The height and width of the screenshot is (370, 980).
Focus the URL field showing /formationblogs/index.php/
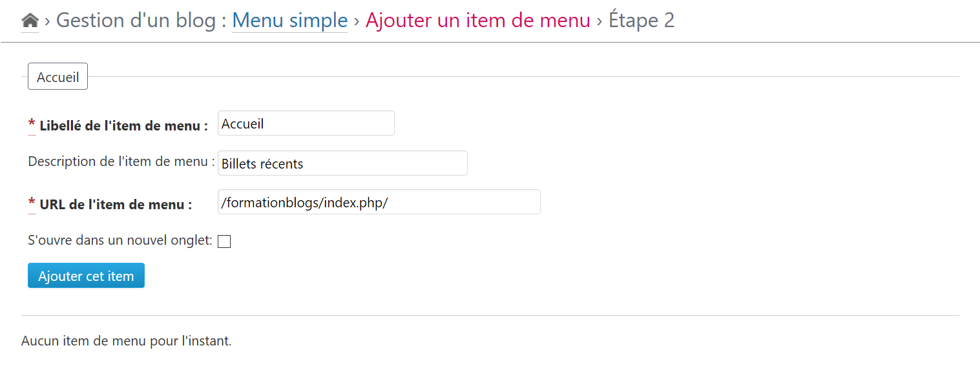(379, 202)
